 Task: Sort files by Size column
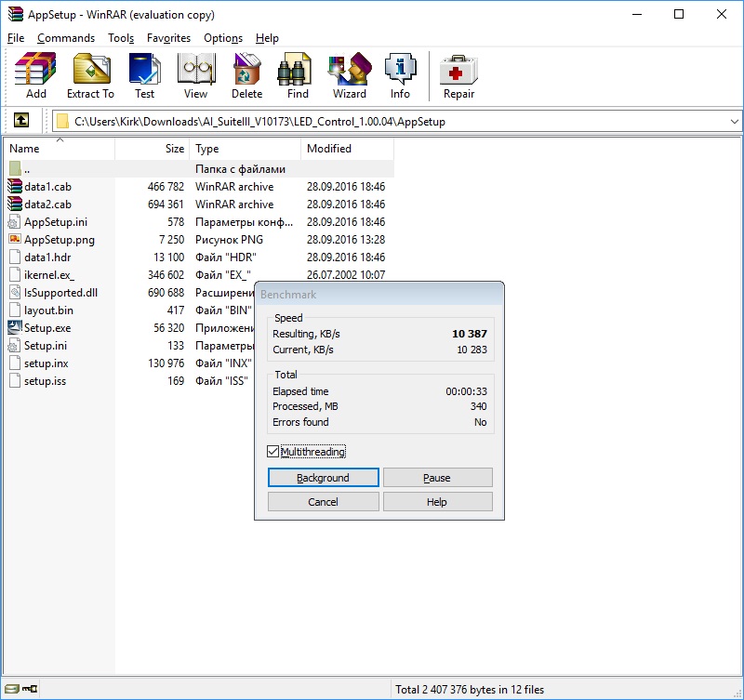(153, 149)
